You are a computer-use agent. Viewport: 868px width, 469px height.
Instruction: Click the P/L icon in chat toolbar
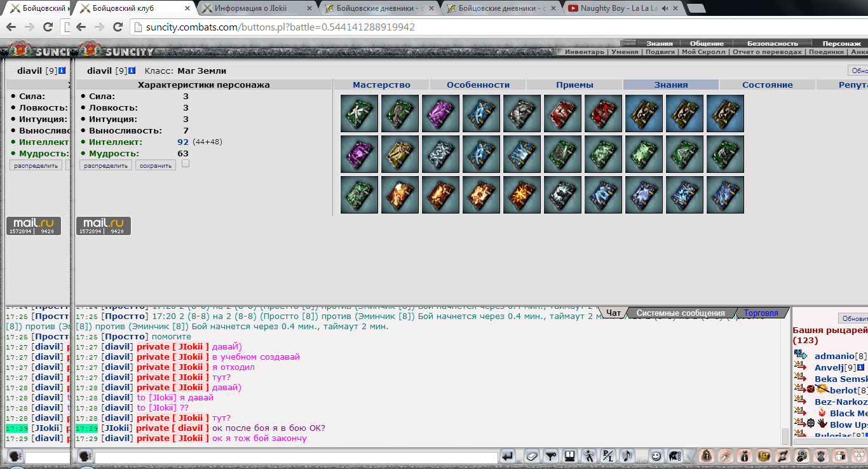coord(608,456)
